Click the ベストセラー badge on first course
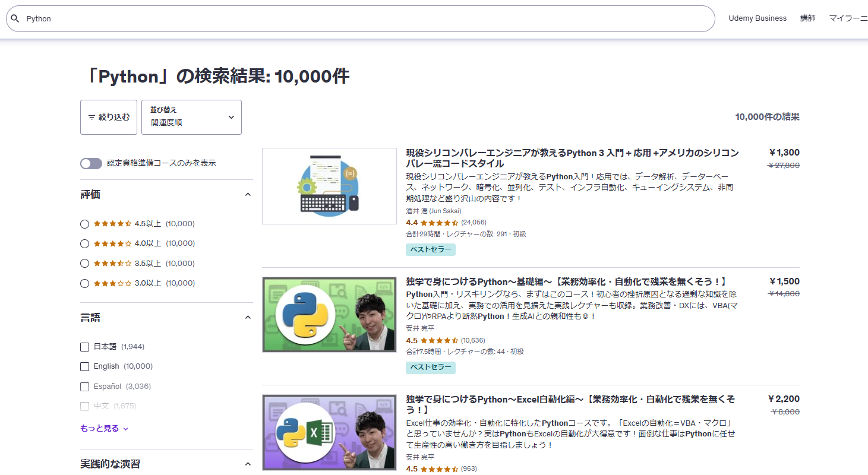Viewport: 868px width, 475px height. click(x=431, y=250)
